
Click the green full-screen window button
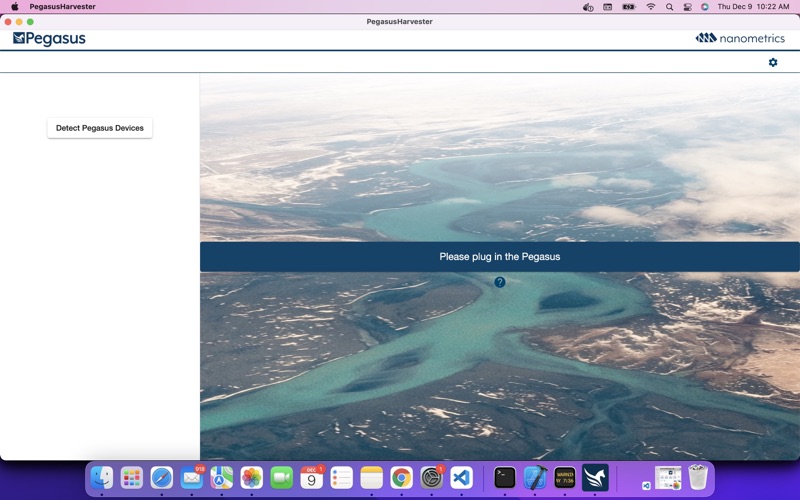click(30, 21)
